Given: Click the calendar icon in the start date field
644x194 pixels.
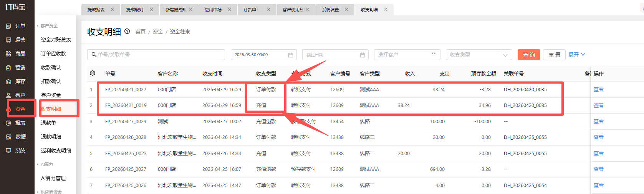Looking at the screenshot, I should pos(291,55).
